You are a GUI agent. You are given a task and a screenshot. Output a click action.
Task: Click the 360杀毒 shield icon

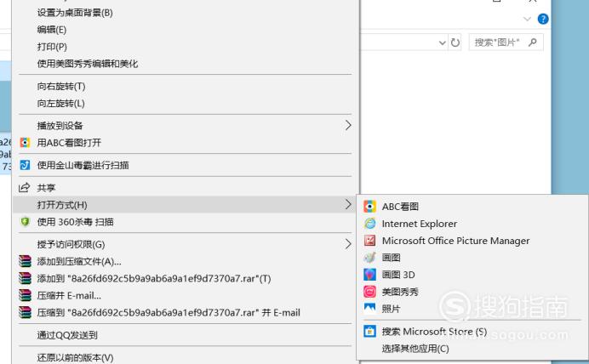(x=25, y=222)
